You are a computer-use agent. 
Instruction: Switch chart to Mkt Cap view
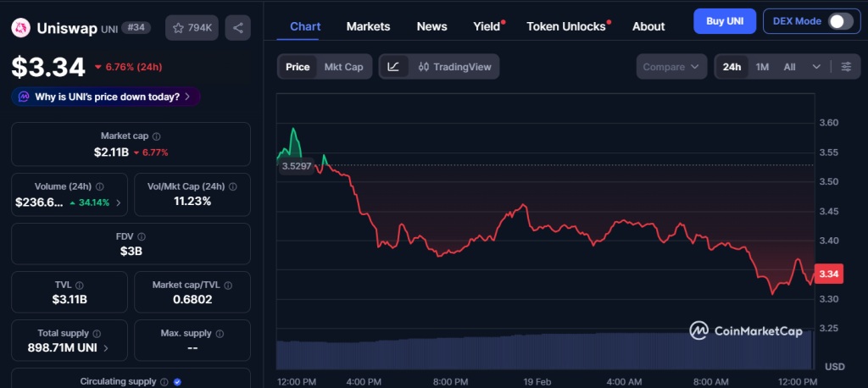tap(343, 66)
